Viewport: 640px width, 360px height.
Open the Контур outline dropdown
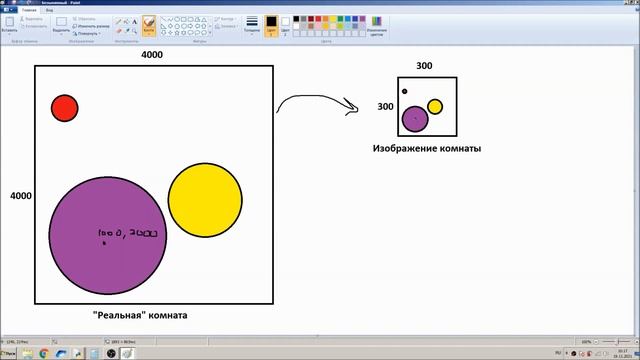click(x=225, y=19)
